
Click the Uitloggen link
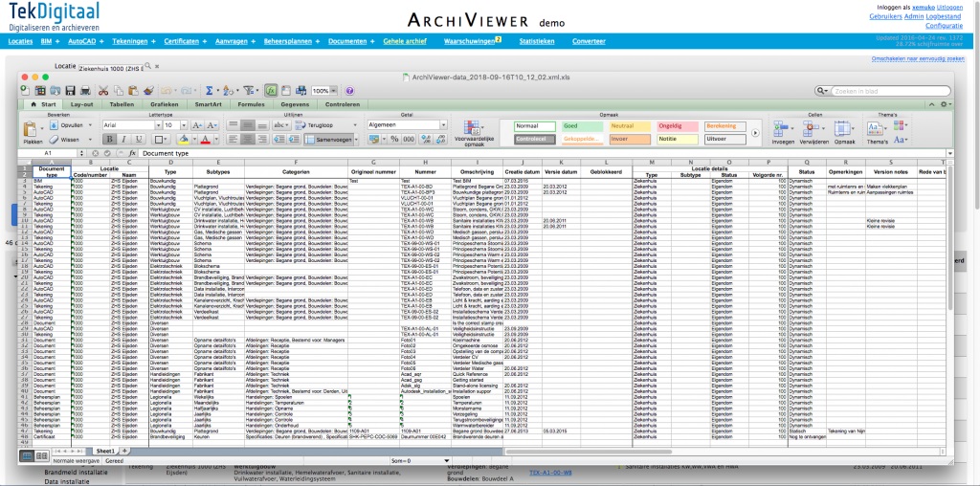(950, 7)
